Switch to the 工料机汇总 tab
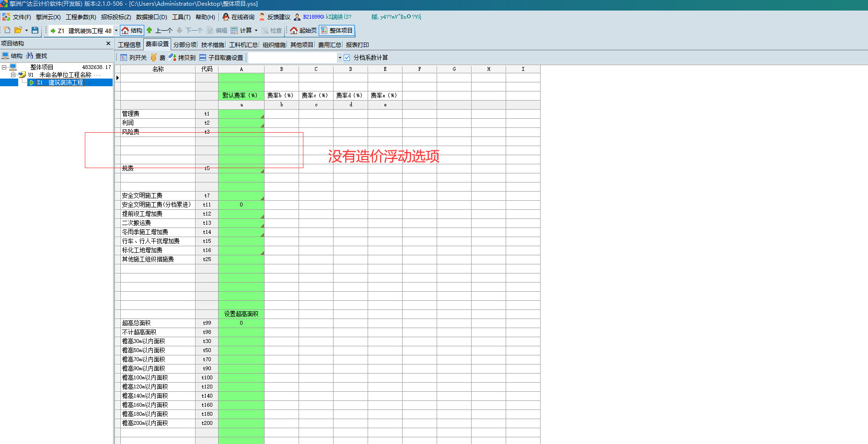Viewport: 868px width, 444px height. coord(243,45)
